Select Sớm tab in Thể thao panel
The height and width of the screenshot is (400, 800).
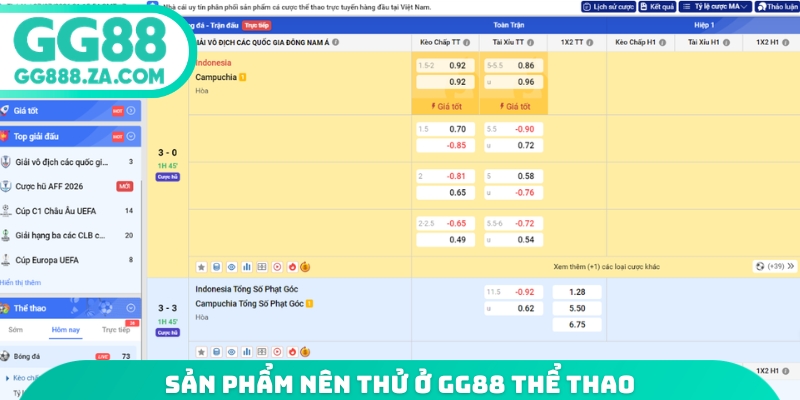[16, 330]
